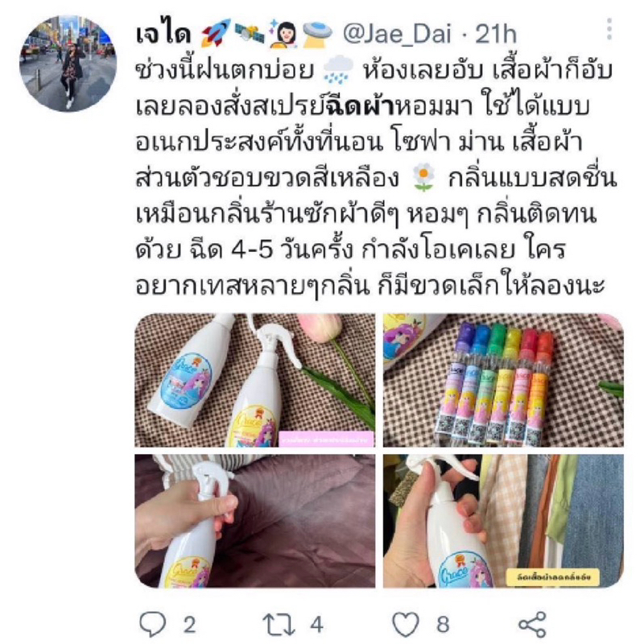Click the @Jae_Dai handle
Viewport: 644px width, 644px height.
[x=397, y=34]
